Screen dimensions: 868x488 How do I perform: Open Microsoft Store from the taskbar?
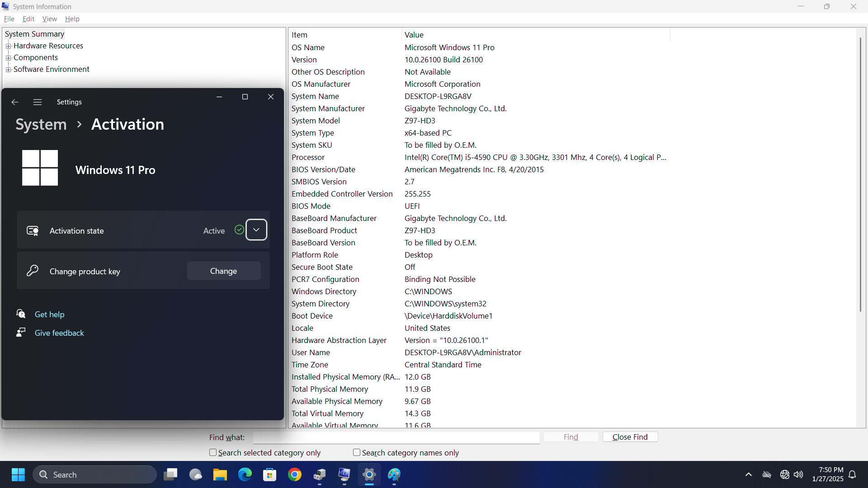(270, 474)
